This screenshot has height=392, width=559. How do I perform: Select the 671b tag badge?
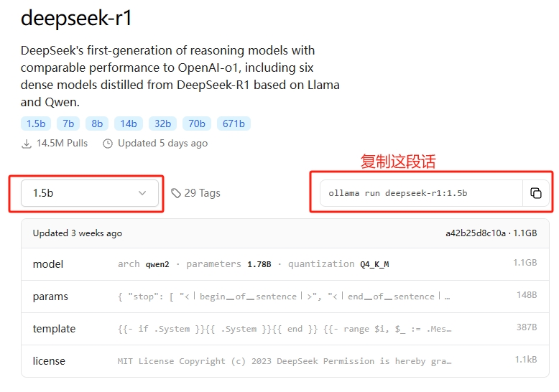pos(234,123)
